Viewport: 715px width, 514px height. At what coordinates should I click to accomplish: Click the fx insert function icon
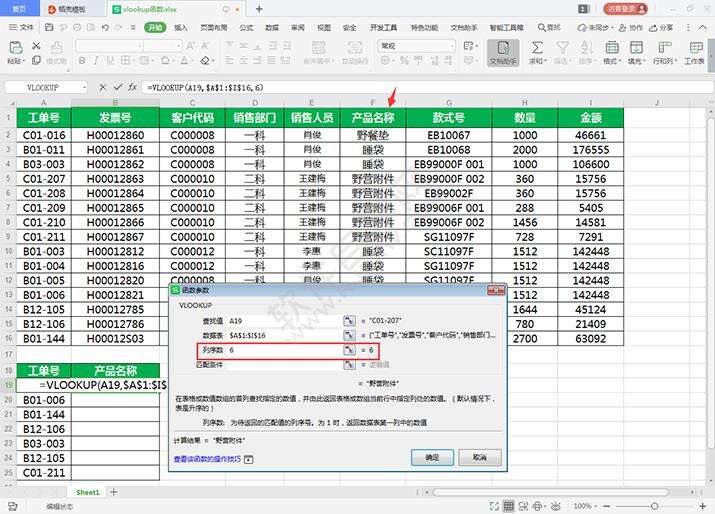pos(132,87)
